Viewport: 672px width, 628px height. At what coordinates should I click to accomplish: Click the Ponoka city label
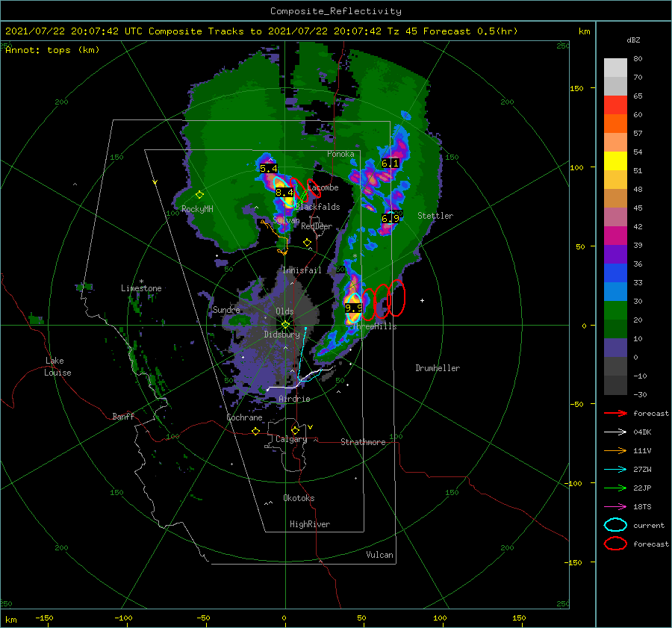(x=340, y=154)
